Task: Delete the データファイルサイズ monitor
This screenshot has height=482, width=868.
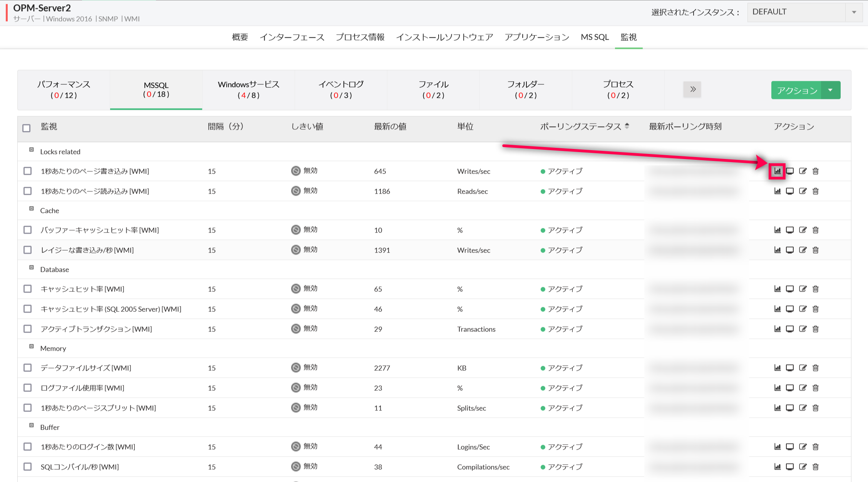Action: [x=816, y=368]
